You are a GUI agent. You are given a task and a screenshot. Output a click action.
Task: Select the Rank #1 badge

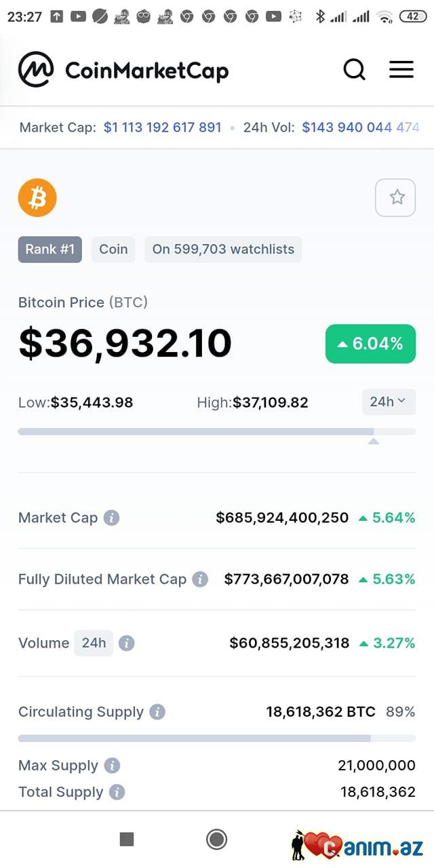pos(50,250)
